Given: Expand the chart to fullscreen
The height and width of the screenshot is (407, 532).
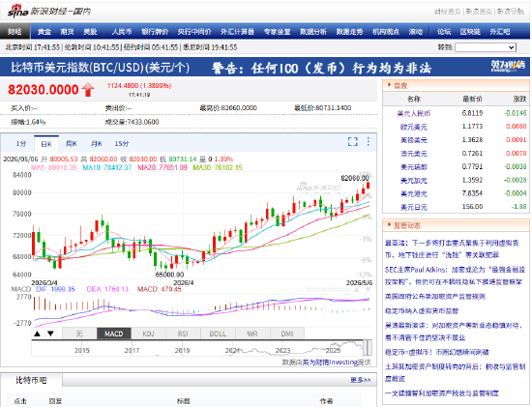Looking at the screenshot, I should (x=353, y=142).
